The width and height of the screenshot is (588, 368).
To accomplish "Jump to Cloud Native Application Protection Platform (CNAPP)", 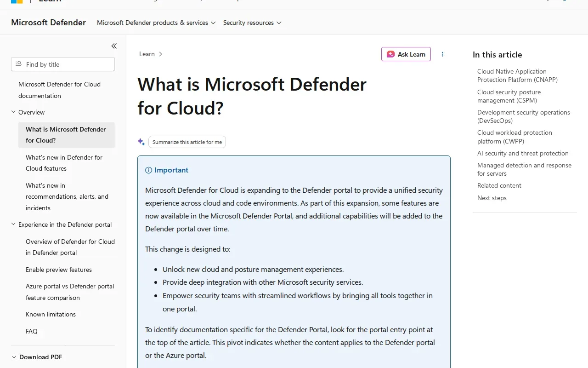I will tap(517, 75).
